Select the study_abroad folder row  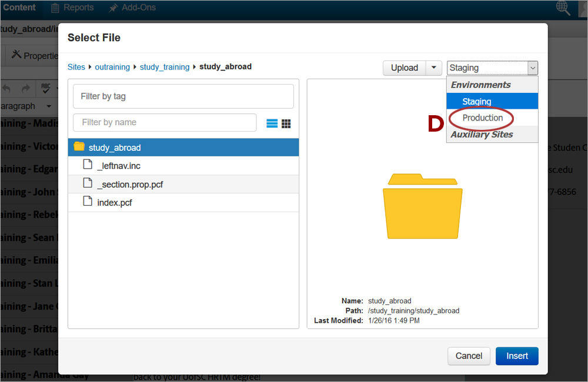[x=183, y=148]
